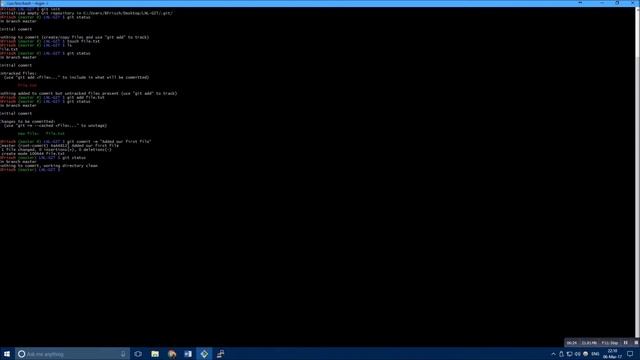Open File Explorer from the taskbar

[x=155, y=354]
